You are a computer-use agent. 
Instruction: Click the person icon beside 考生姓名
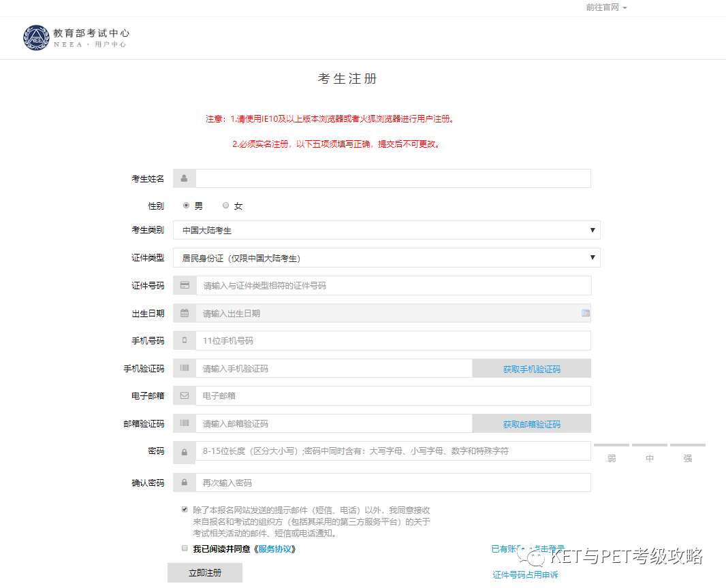[x=185, y=178]
